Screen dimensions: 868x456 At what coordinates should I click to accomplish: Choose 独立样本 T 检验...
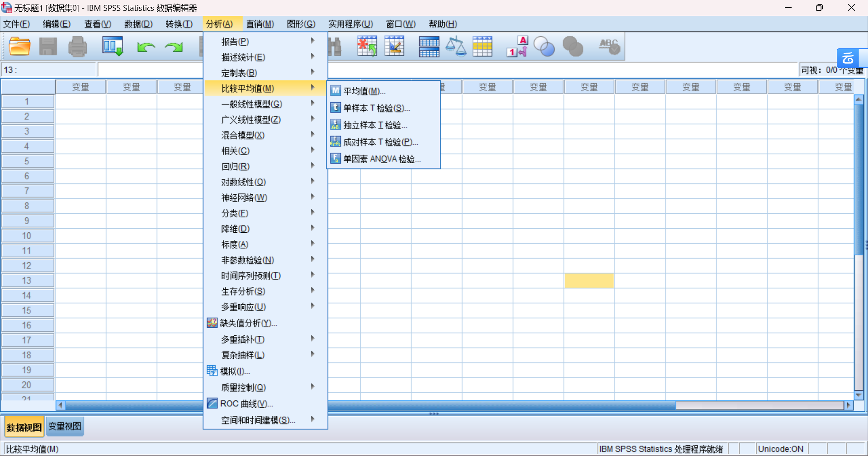pos(383,125)
